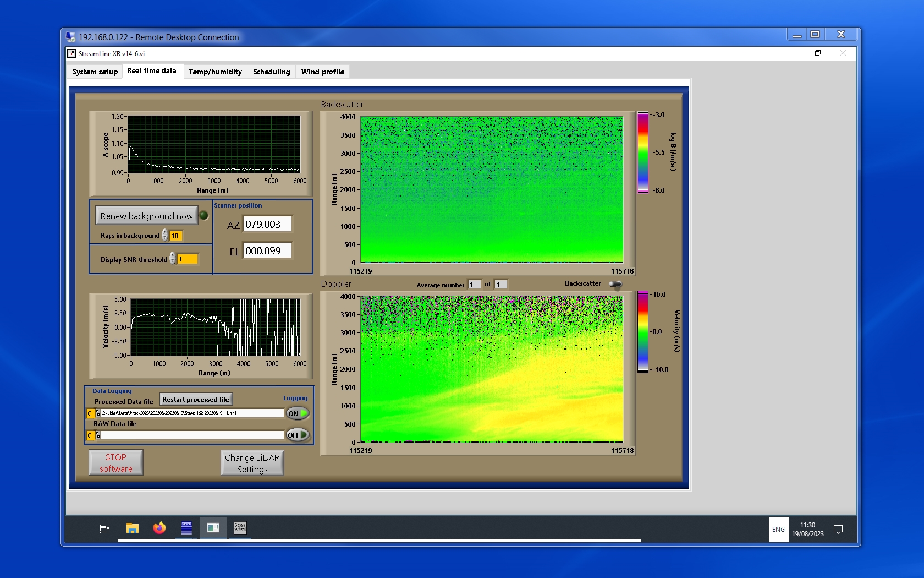Screen dimensions: 924x578
Task: Flip the Doppler Backscatter toggle switch
Action: click(x=615, y=284)
